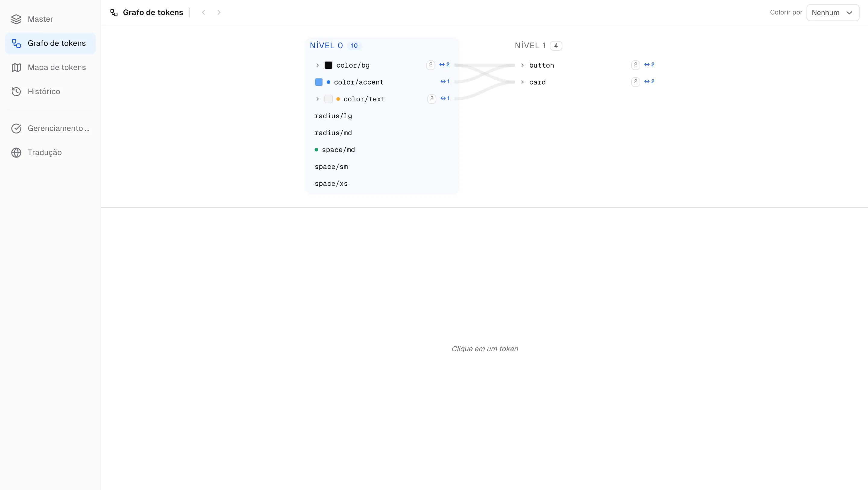
Task: Click the blue color/accent swatch
Action: 319,82
